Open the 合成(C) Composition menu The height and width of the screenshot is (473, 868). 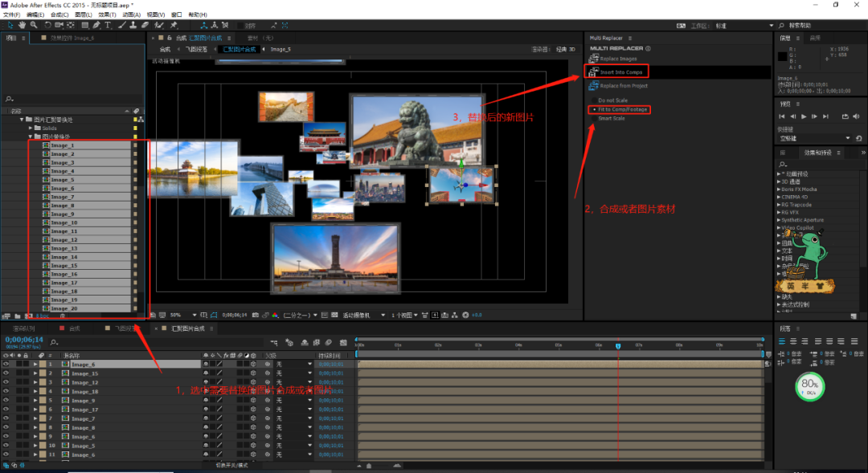pos(59,14)
